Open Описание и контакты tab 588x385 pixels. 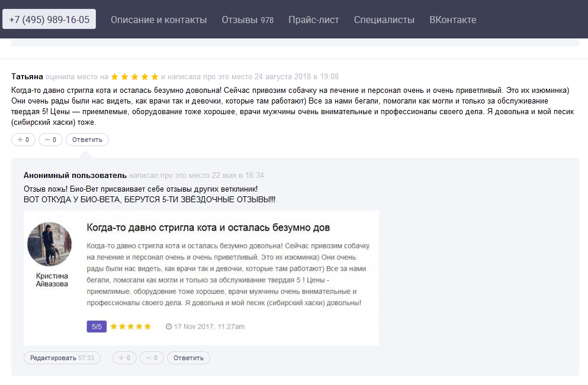(x=159, y=20)
